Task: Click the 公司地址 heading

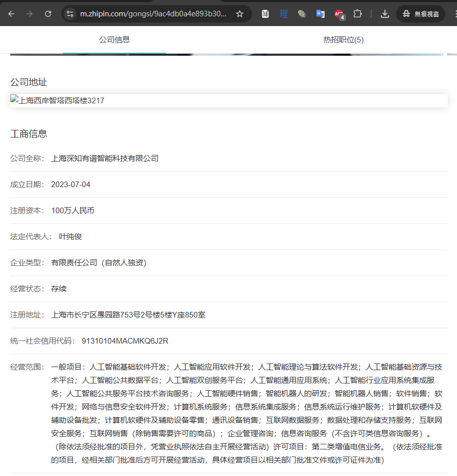Action: click(29, 82)
